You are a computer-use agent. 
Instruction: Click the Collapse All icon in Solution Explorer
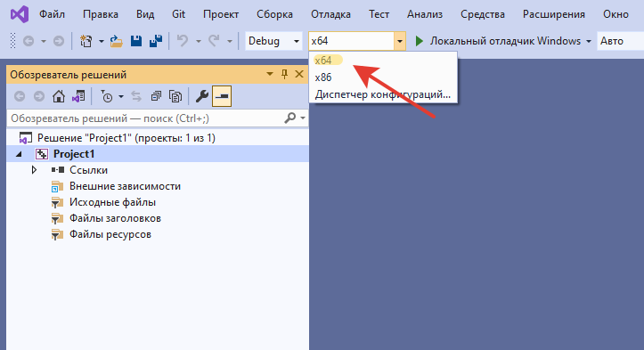click(x=156, y=96)
